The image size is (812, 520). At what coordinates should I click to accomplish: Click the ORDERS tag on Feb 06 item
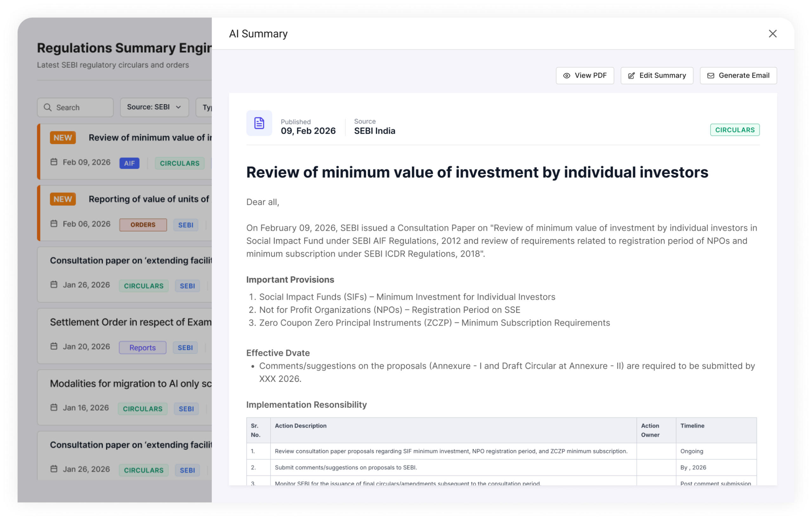(x=143, y=225)
